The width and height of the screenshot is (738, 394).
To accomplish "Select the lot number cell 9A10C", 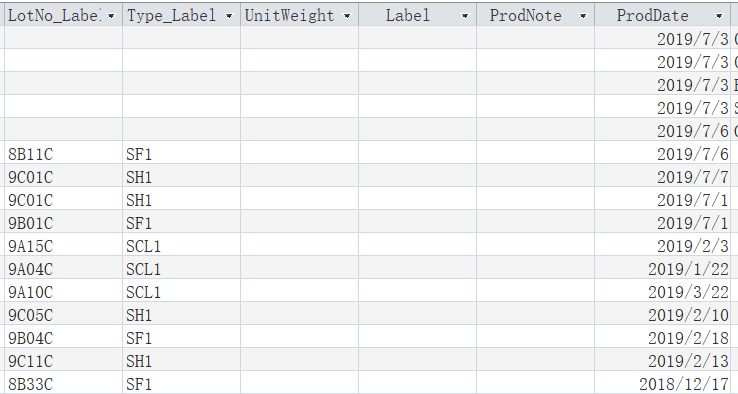I will [64, 292].
